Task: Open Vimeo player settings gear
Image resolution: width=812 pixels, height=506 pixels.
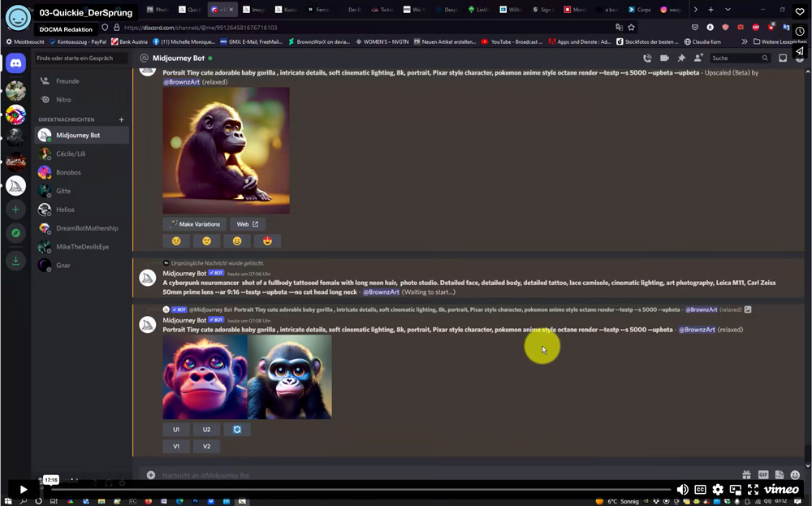Action: [x=718, y=490]
